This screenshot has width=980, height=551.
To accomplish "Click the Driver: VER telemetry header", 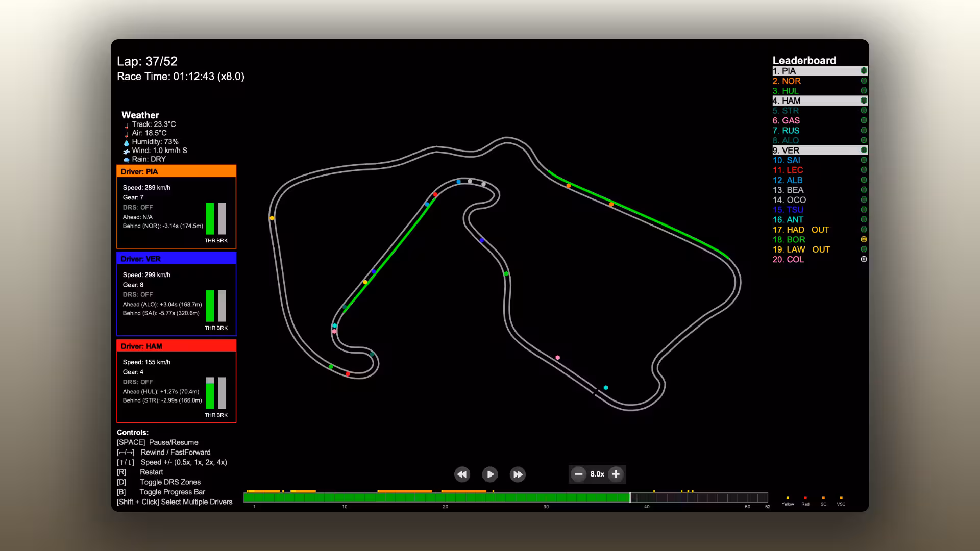I will coord(177,259).
